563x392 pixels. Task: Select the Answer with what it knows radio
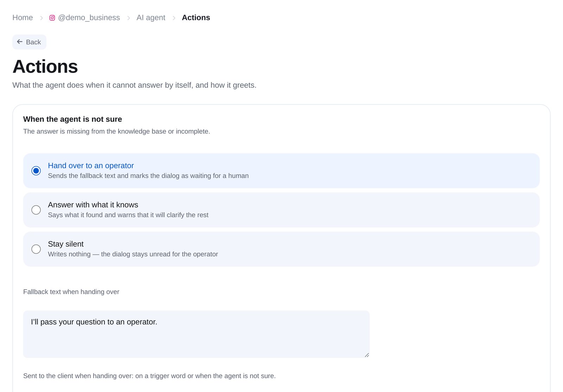click(36, 210)
